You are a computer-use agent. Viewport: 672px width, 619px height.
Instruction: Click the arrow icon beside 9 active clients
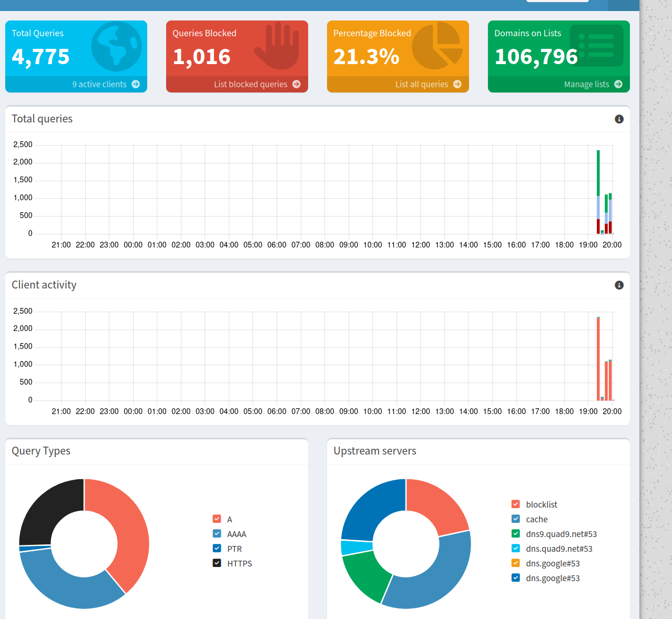(136, 84)
